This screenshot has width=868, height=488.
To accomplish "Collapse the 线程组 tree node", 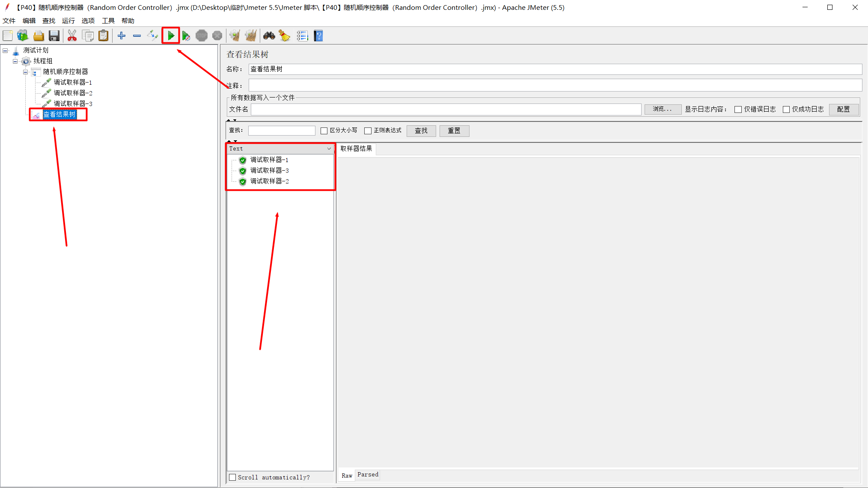I will [15, 61].
